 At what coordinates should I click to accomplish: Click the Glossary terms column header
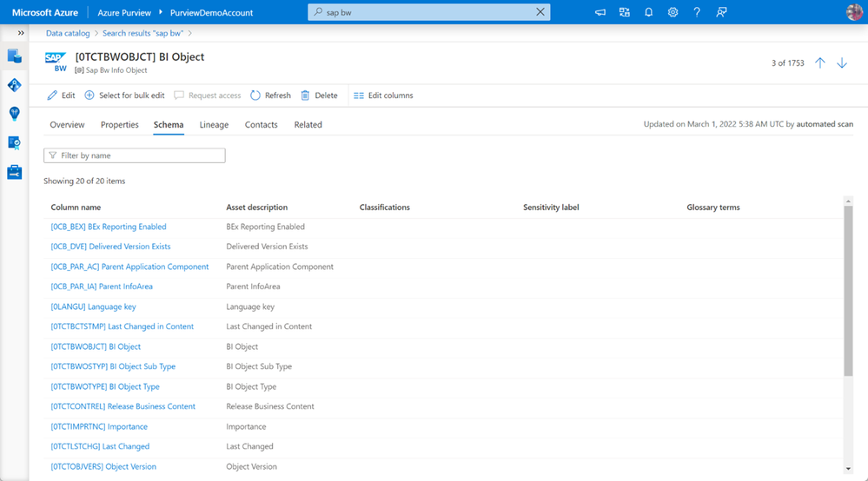coord(713,208)
